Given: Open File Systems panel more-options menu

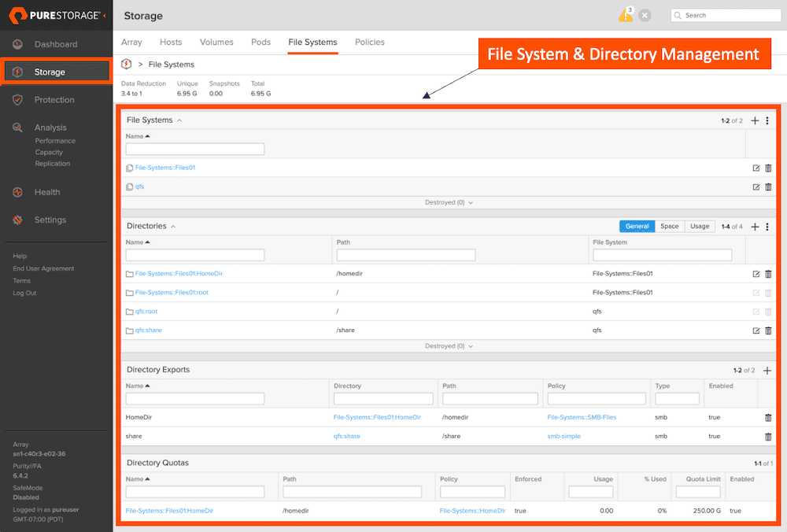Looking at the screenshot, I should tap(767, 120).
